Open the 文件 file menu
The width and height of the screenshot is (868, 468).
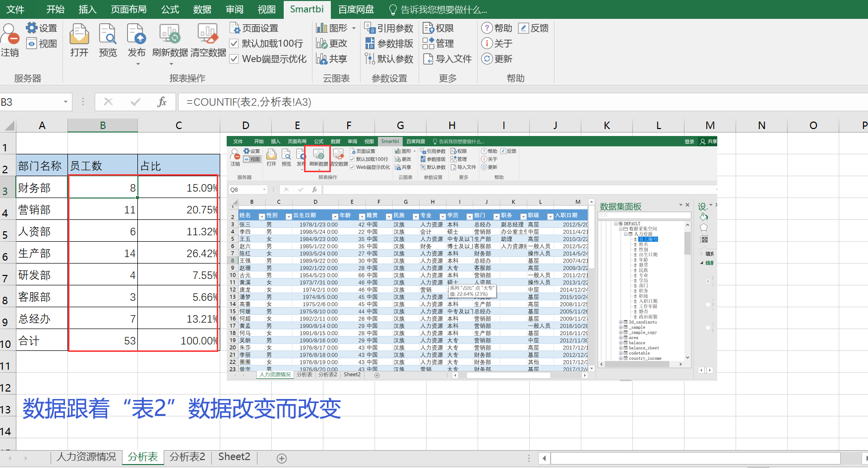click(x=15, y=9)
